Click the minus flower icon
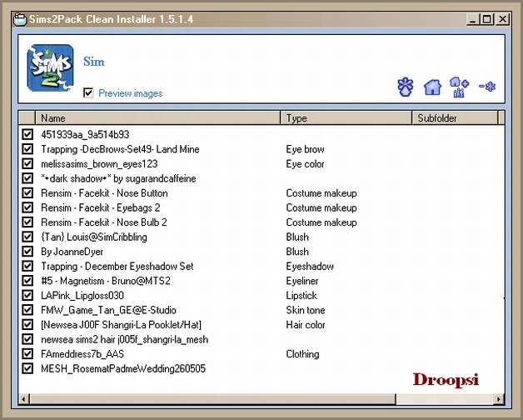Image resolution: width=523 pixels, height=420 pixels. (487, 87)
